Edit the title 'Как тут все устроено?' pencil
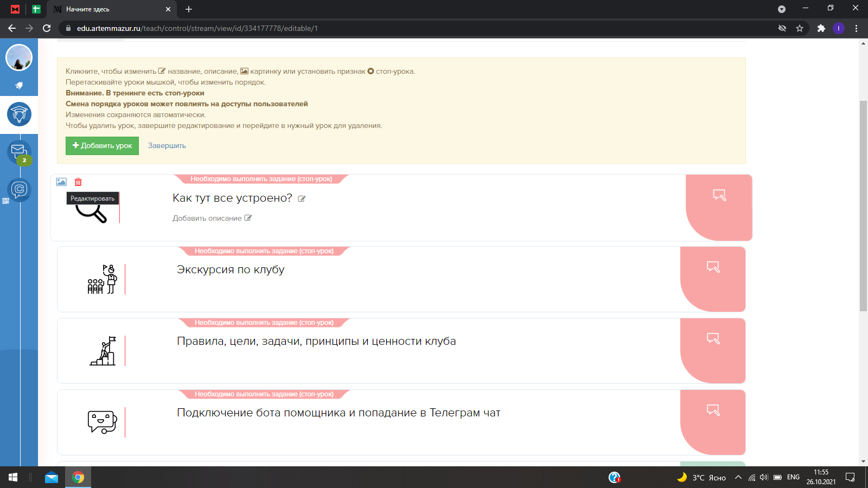Image resolution: width=868 pixels, height=488 pixels. coord(302,199)
